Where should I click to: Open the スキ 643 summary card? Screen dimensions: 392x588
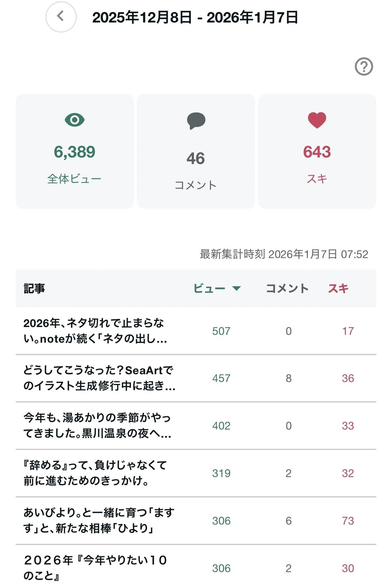pos(317,151)
